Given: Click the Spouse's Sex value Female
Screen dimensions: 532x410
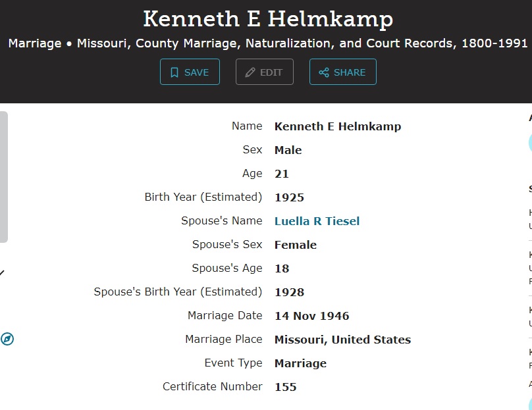Looking at the screenshot, I should pos(295,245).
